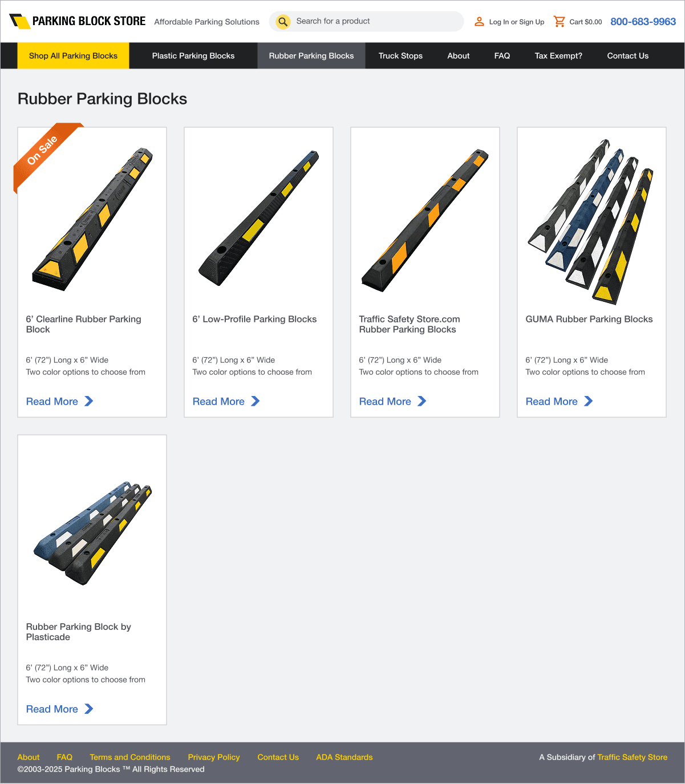This screenshot has height=784, width=685.
Task: Click arrow beside Clearline Read More
Action: 89,401
